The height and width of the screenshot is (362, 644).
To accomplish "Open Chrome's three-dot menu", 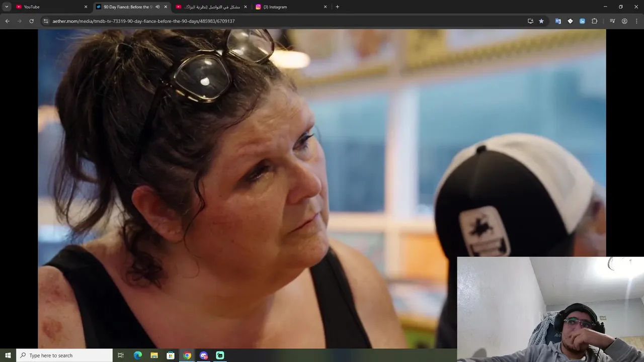I will [636, 21].
